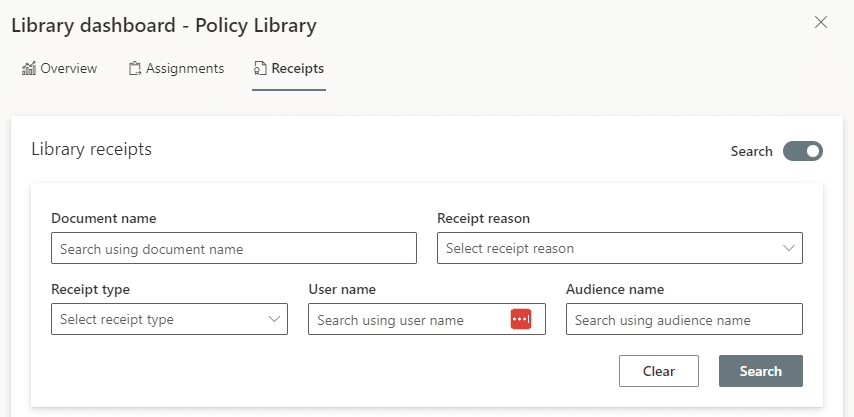The image size is (854, 417).
Task: Open the Overview tab
Action: 59,69
